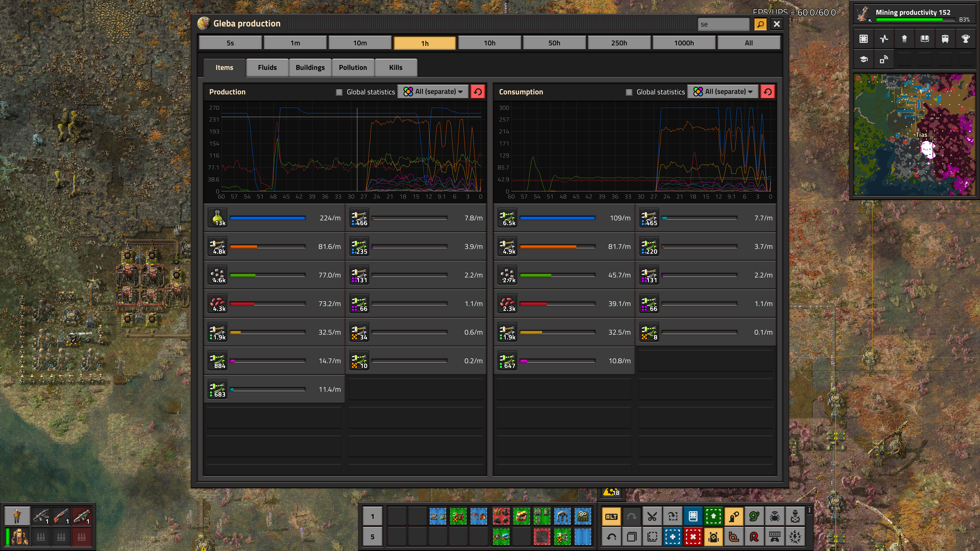Switch to the Fluids tab
Screen dimensions: 980x551
pos(267,67)
